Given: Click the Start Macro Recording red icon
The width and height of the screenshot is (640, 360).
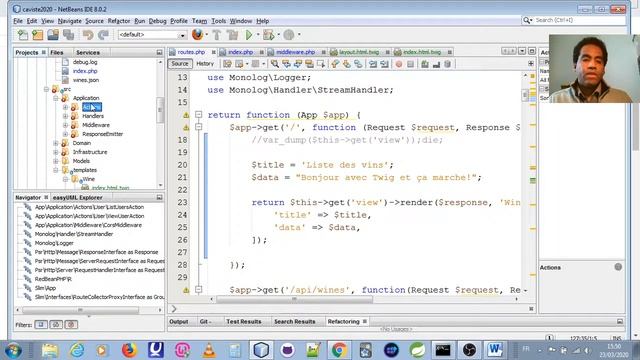Looking at the screenshot, I should coord(399,64).
